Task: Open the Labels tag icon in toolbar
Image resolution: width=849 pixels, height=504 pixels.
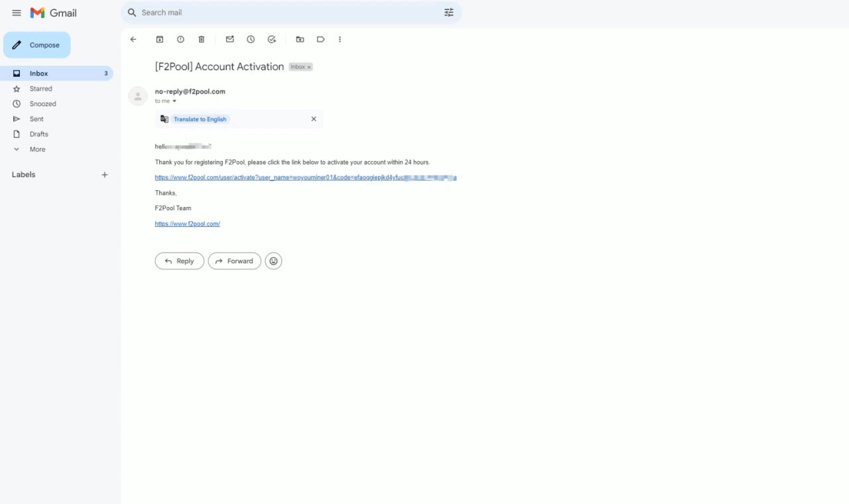Action: (320, 40)
